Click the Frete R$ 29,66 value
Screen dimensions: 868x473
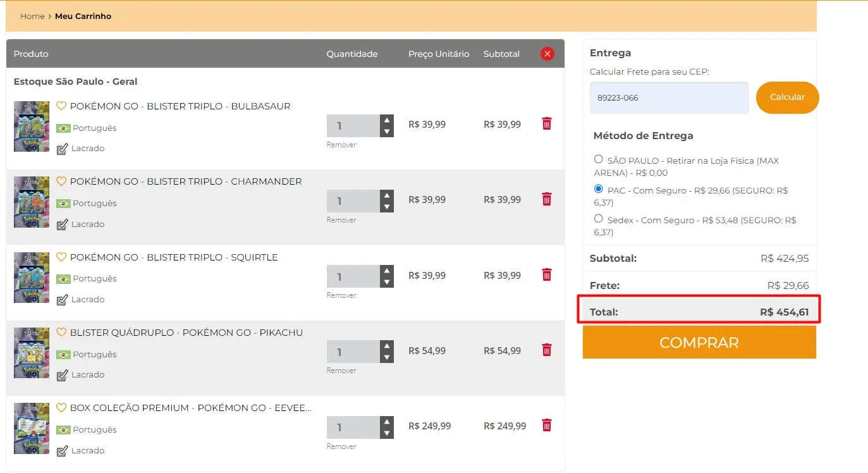788,286
